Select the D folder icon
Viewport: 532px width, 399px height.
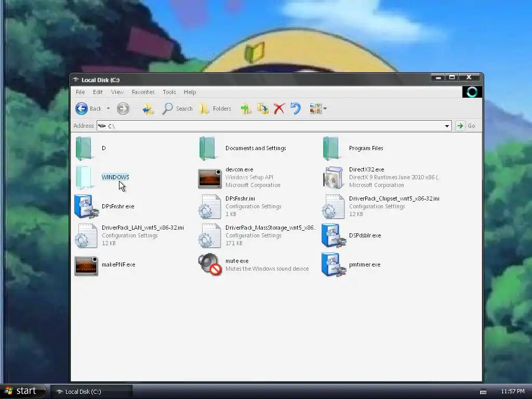click(84, 148)
